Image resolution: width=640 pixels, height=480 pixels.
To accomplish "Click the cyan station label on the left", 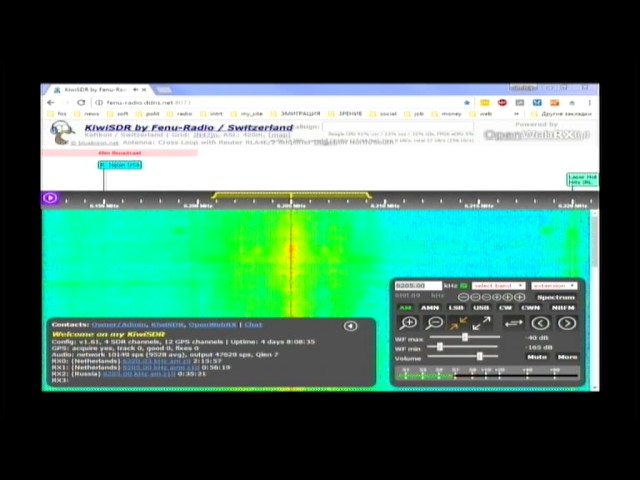I will pyautogui.click(x=120, y=165).
